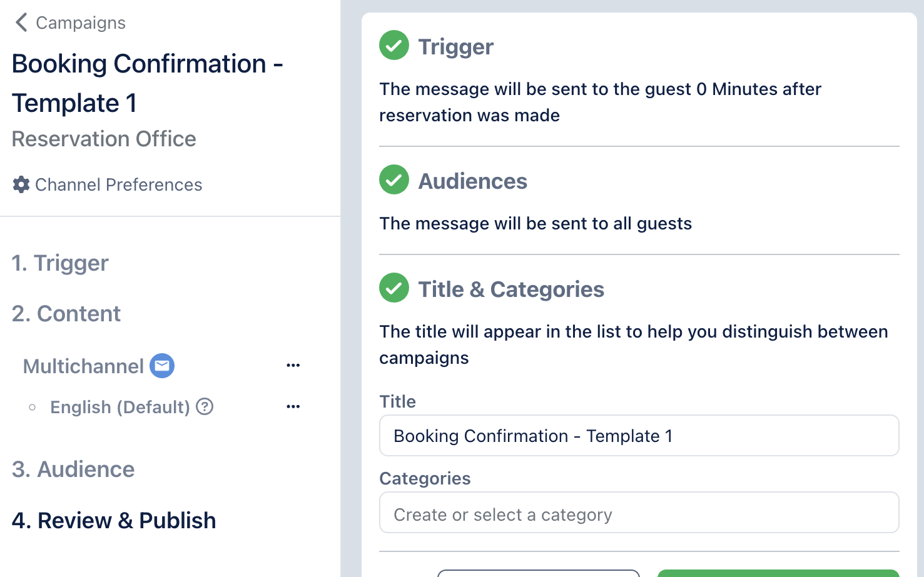Viewport: 924px width, 577px height.
Task: Open the Multichannel three-dot options menu
Action: coord(293,365)
